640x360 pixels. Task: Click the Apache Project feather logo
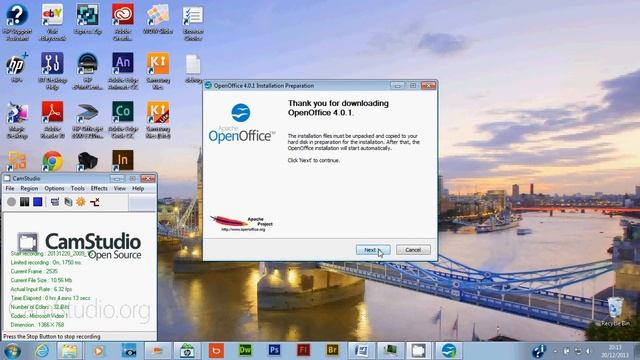click(x=241, y=224)
